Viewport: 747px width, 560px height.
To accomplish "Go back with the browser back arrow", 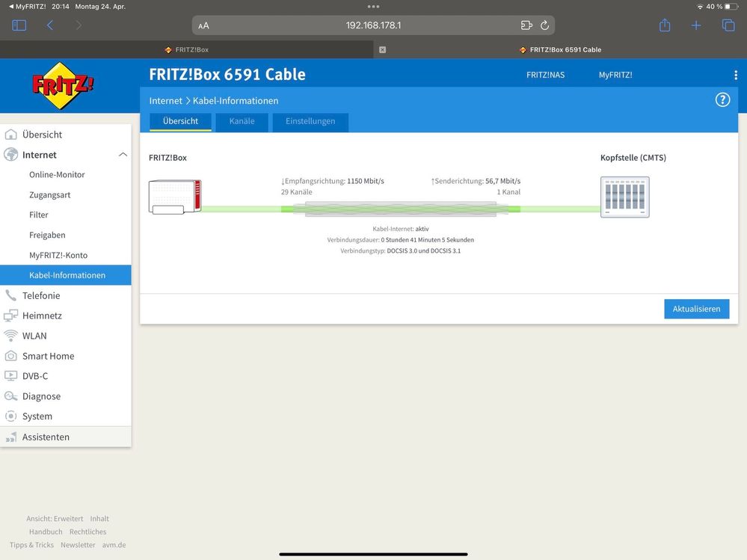I will pos(50,25).
